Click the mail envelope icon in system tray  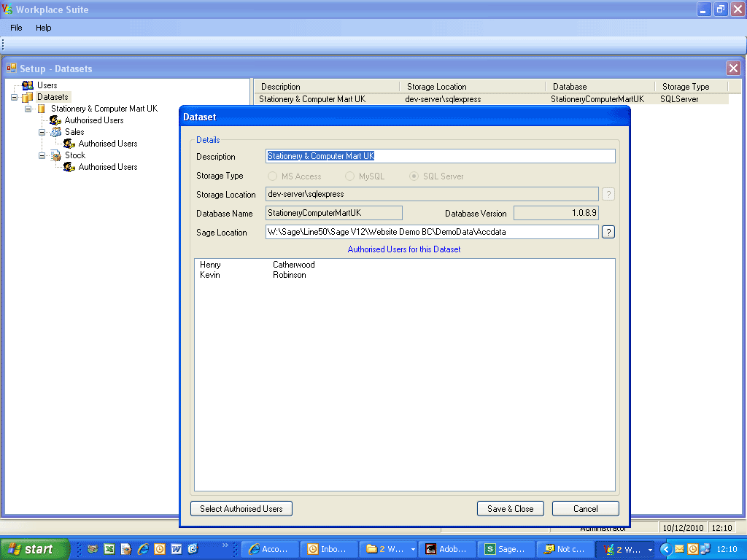tap(679, 549)
